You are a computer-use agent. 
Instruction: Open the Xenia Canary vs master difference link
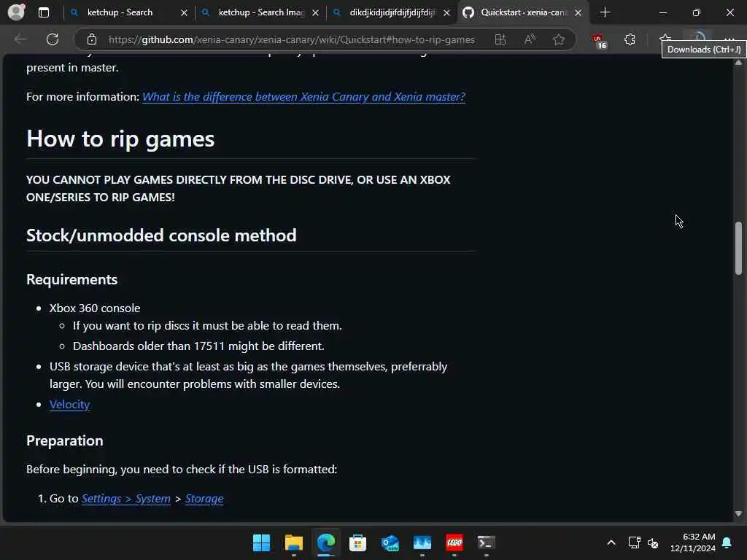point(303,97)
